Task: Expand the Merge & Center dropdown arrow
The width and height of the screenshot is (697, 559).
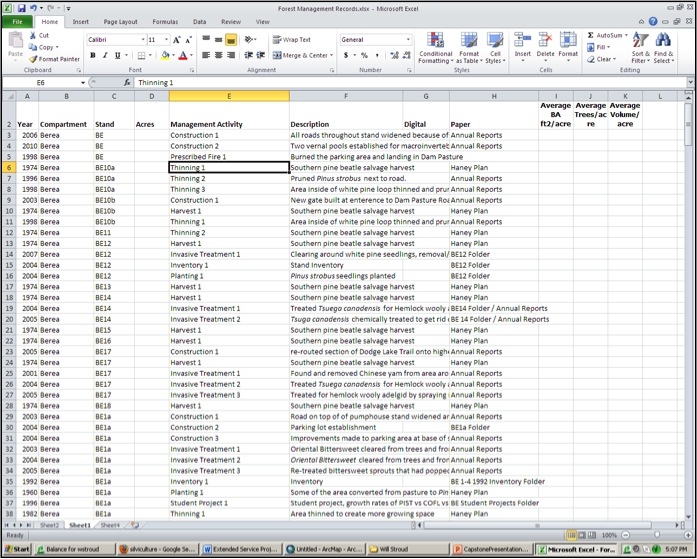Action: click(x=332, y=55)
